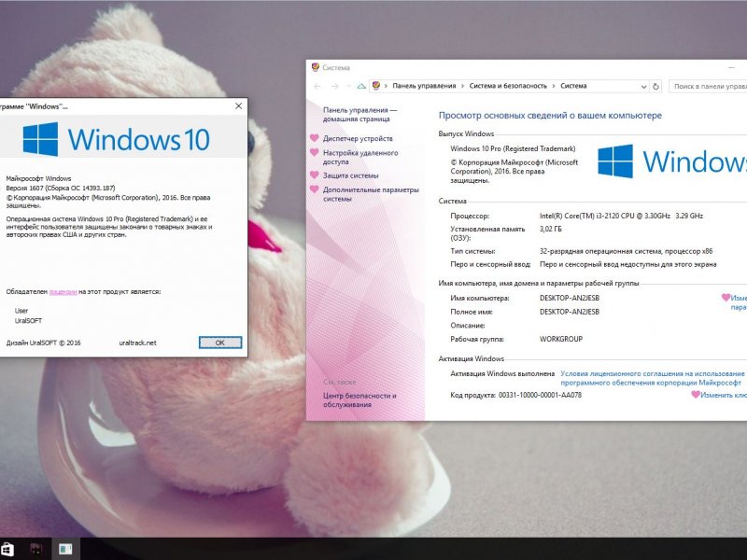Click the Изменить ключ product key link
This screenshot has width=747, height=560.
pyautogui.click(x=723, y=395)
